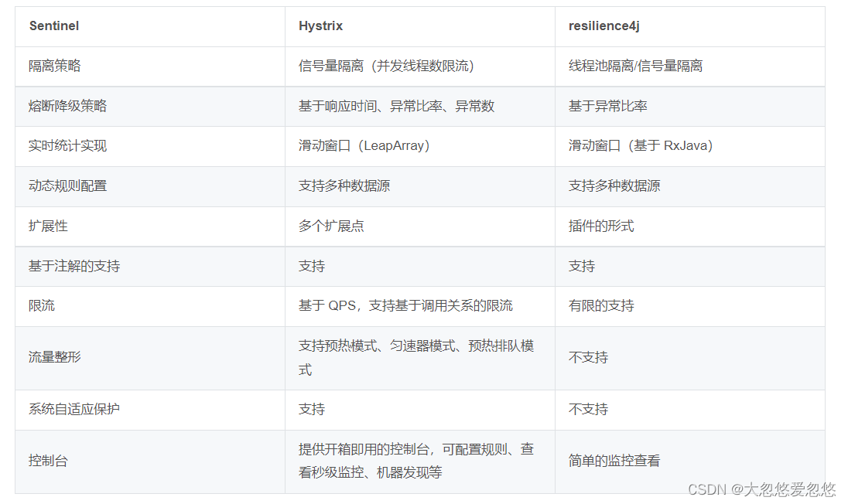
Task: Click '支持' in resilience4j column of 基于注解的支持 row
Action: tap(581, 266)
